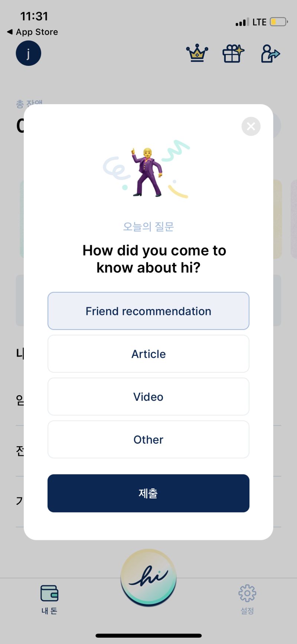Return to App Store via the back link
This screenshot has width=297, height=644.
[33, 32]
